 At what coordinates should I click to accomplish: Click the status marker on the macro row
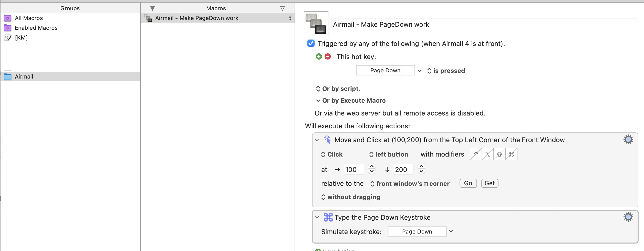[x=290, y=18]
